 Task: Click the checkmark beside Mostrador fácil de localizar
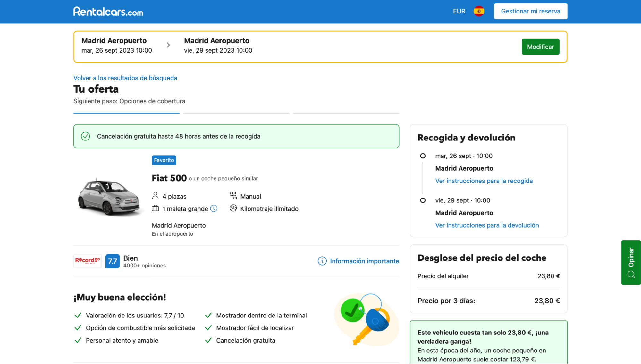[x=208, y=328]
